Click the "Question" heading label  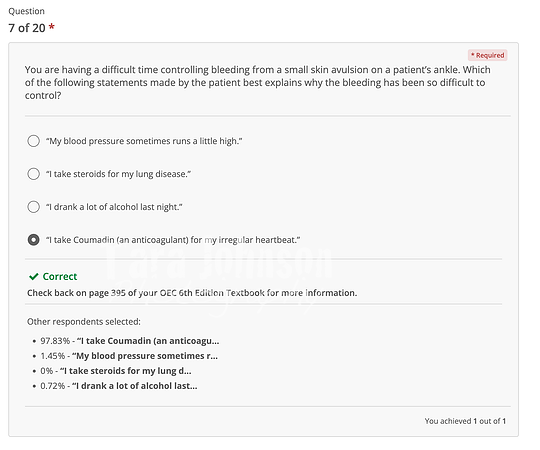point(27,11)
